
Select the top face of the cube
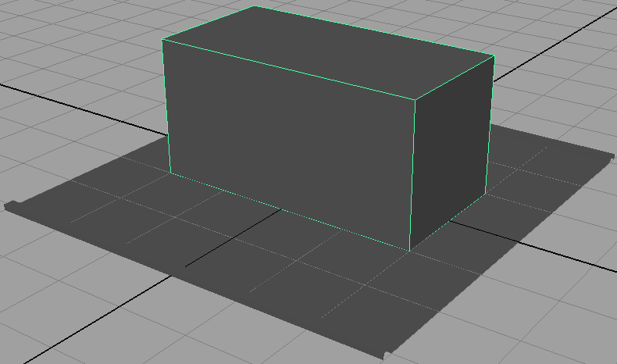(x=328, y=52)
